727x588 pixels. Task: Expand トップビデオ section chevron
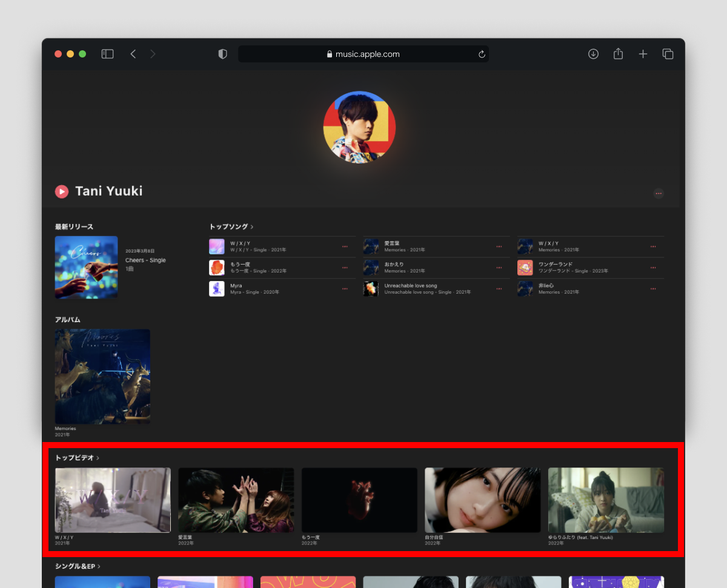pos(98,458)
